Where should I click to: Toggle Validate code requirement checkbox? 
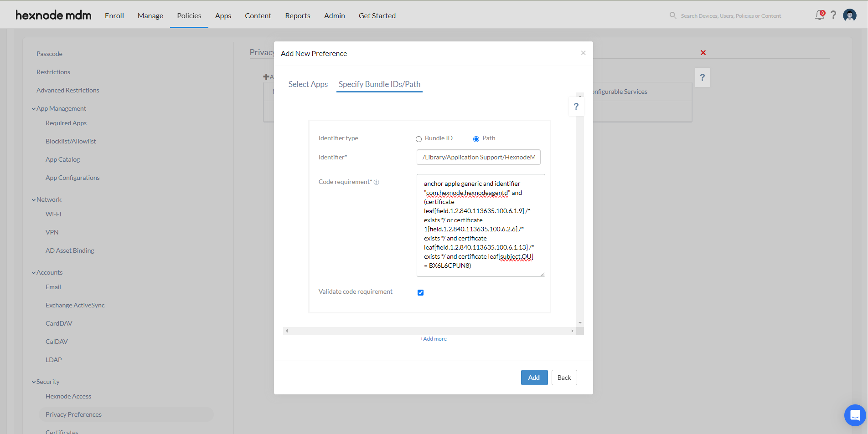pos(420,292)
